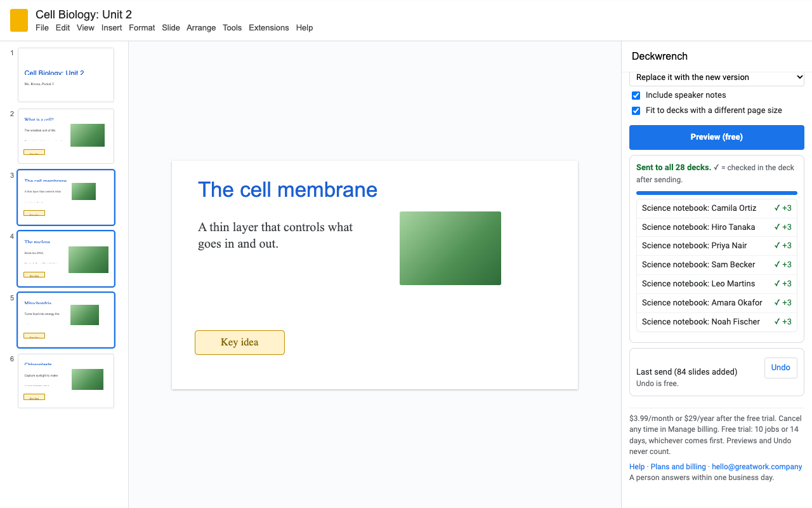The image size is (812, 508).
Task: Click the 'Science notebook: Priya Nair' row
Action: point(717,246)
